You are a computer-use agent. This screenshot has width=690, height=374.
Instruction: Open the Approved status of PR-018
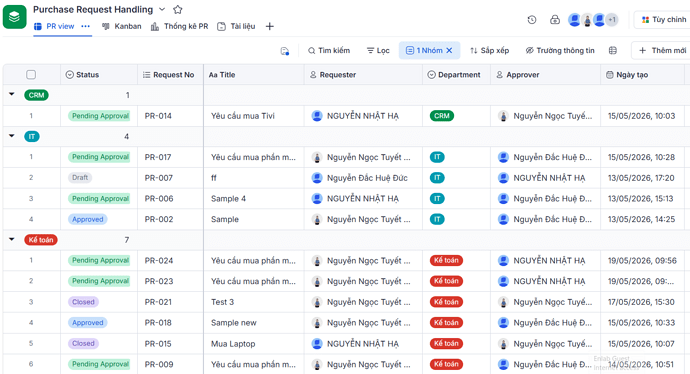(x=88, y=323)
